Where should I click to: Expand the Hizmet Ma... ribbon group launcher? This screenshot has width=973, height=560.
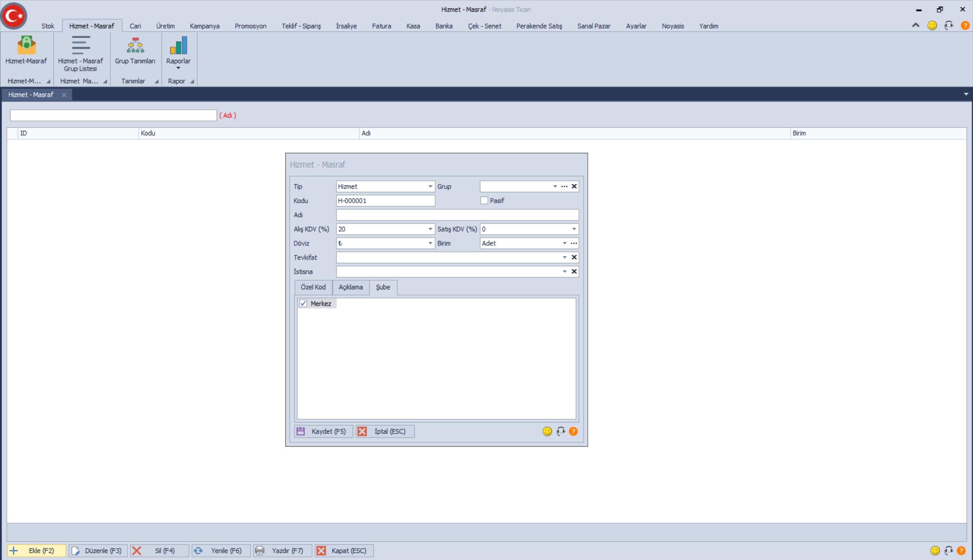[x=105, y=81]
